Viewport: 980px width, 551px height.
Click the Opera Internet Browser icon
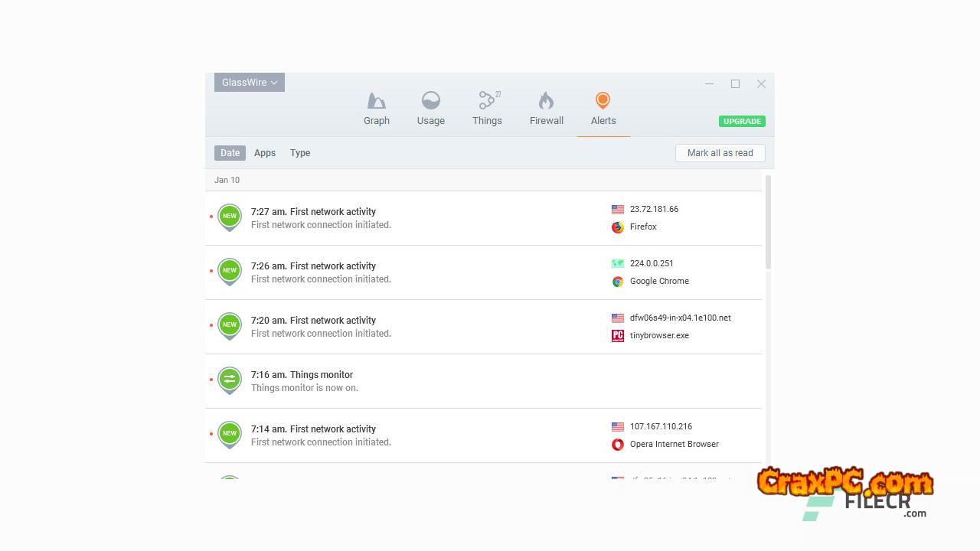click(618, 445)
